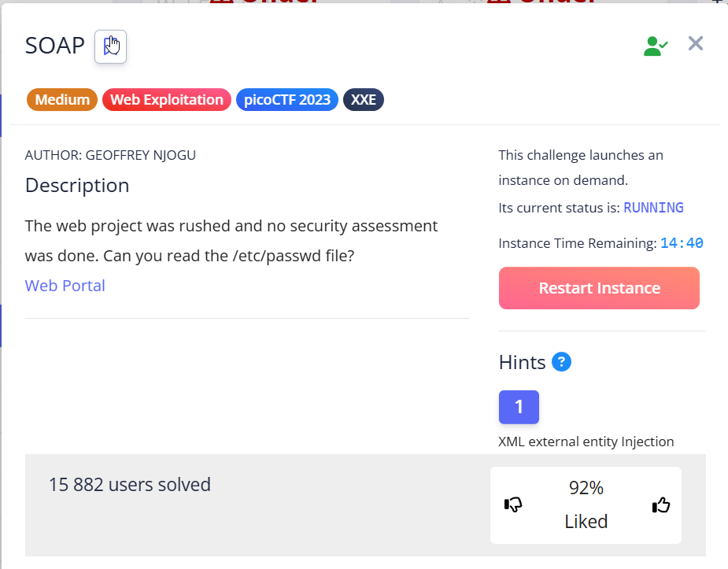Click the XXE tag
Screen dimensions: 728x569
[x=364, y=100]
